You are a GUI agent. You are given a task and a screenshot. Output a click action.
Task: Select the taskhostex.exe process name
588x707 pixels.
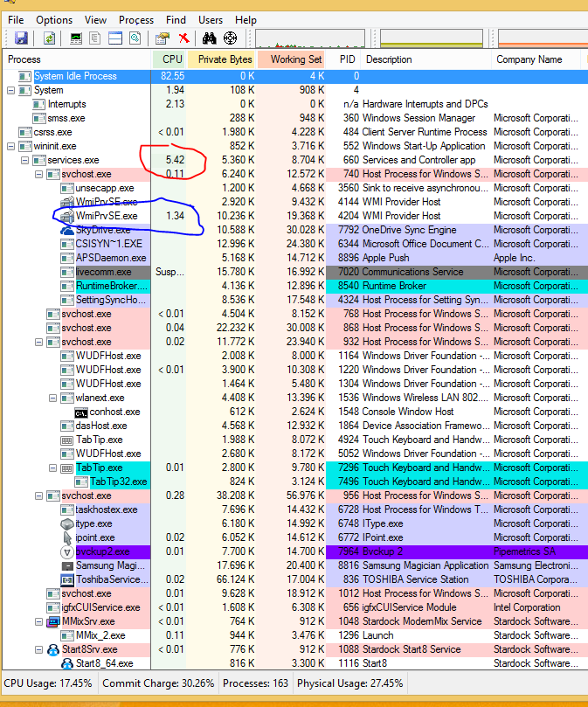coord(107,509)
